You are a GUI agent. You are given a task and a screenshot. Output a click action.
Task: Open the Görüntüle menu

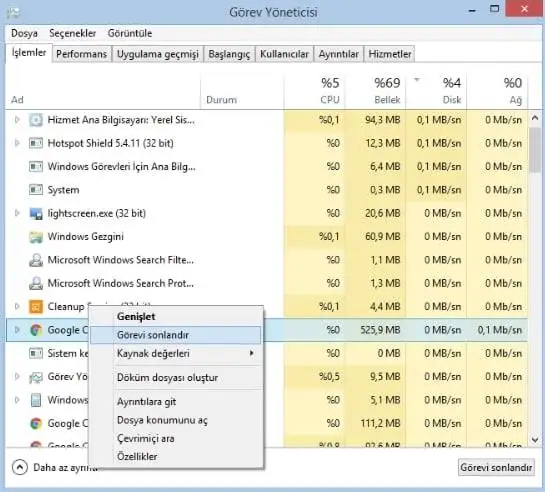(x=130, y=33)
